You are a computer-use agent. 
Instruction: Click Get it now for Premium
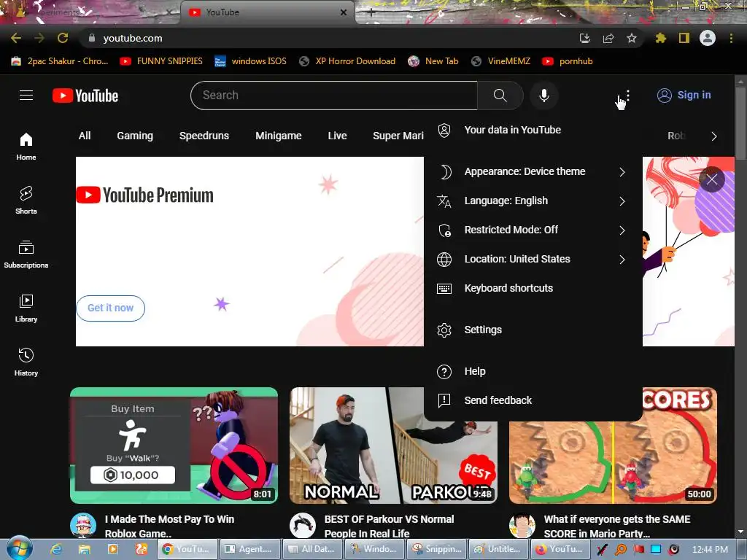pyautogui.click(x=111, y=308)
